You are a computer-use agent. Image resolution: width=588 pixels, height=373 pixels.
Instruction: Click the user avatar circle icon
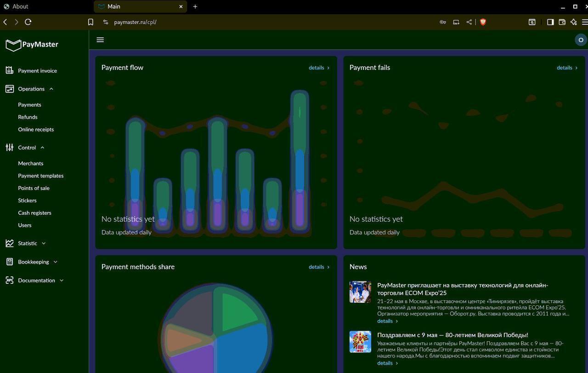(581, 40)
